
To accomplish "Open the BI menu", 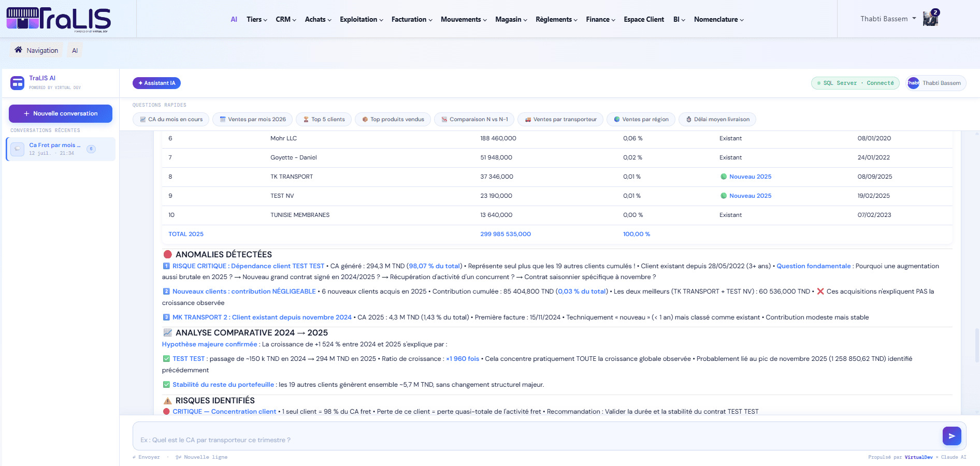I will [679, 19].
